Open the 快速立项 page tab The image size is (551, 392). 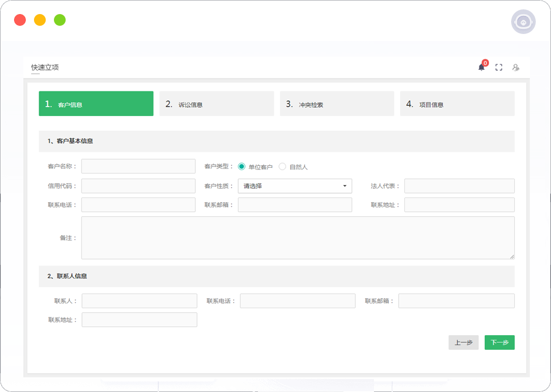[x=45, y=67]
